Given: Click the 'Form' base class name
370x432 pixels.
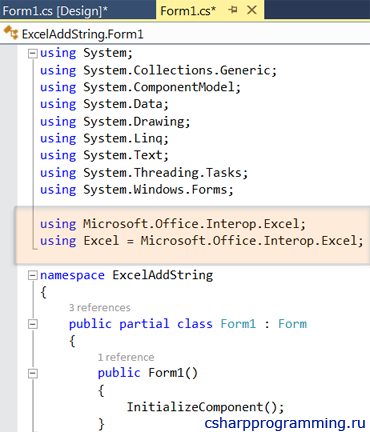Looking at the screenshot, I should coord(292,324).
